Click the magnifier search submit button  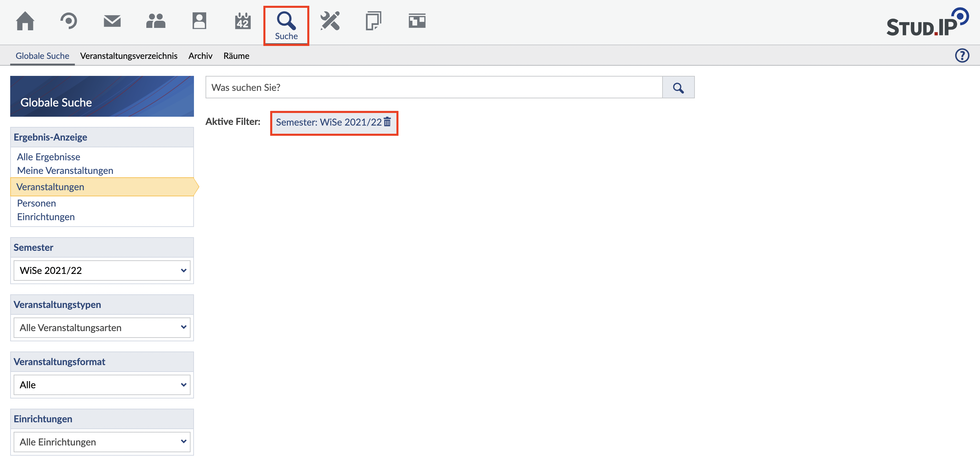click(678, 87)
